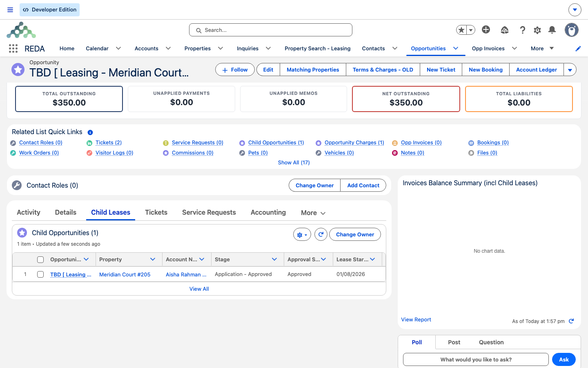Open the Stage column dropdown menu
The image size is (588, 368).
274,259
